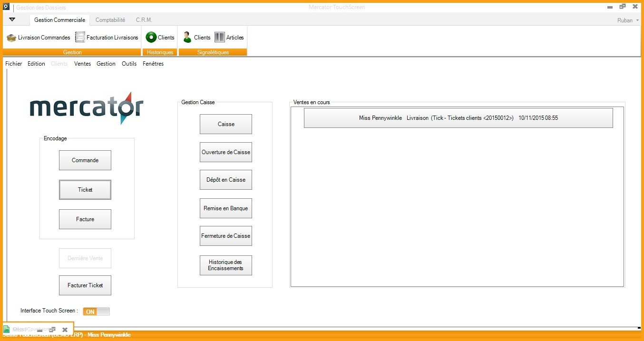Open the Articles barcode icon
Viewport: 644px width, 341px height.
coord(220,38)
